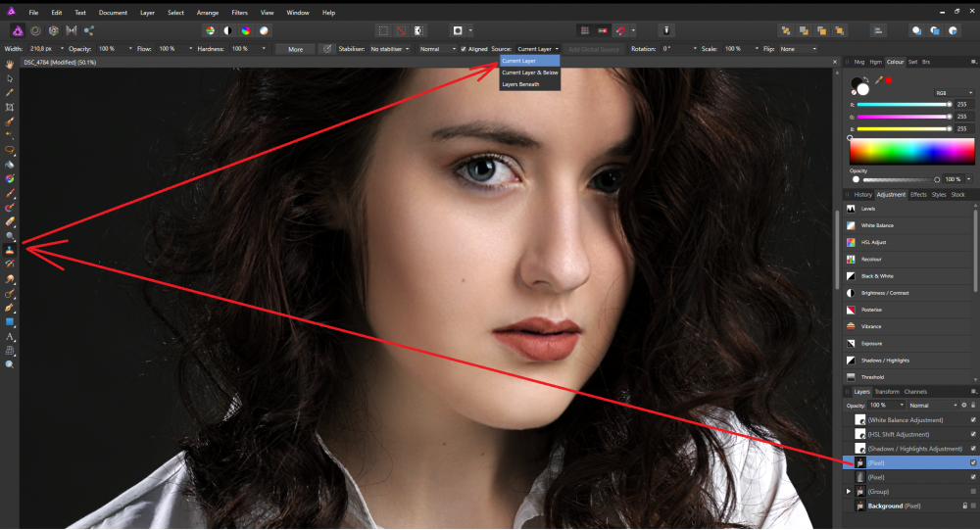
Task: Click the Invert Pixel Selection icon
Action: pyautogui.click(x=418, y=30)
